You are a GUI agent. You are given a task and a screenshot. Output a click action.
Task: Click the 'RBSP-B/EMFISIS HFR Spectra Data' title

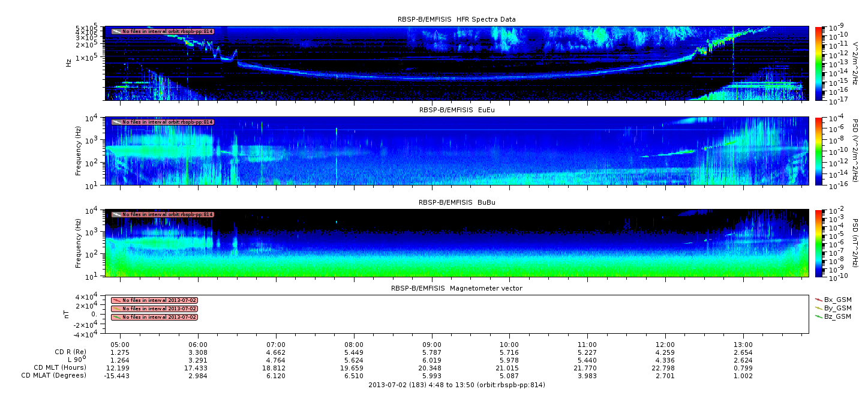pyautogui.click(x=456, y=19)
